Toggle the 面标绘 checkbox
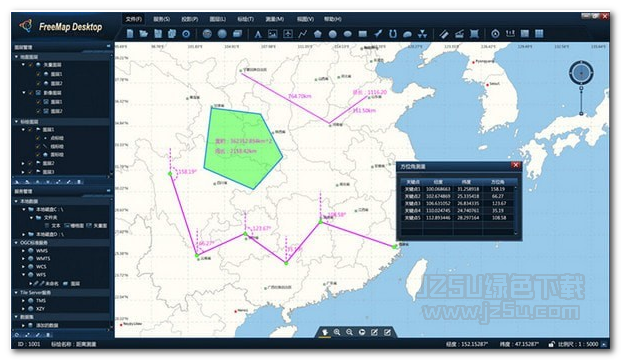This screenshot has height=360, width=621. click(x=38, y=154)
